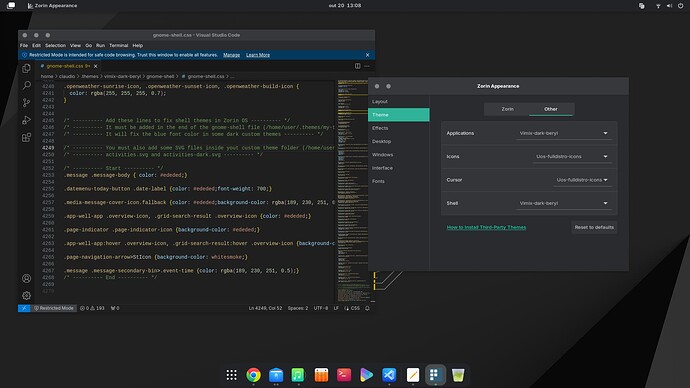Open the Search view in VS Code
The width and height of the screenshot is (690, 388).
click(x=26, y=85)
